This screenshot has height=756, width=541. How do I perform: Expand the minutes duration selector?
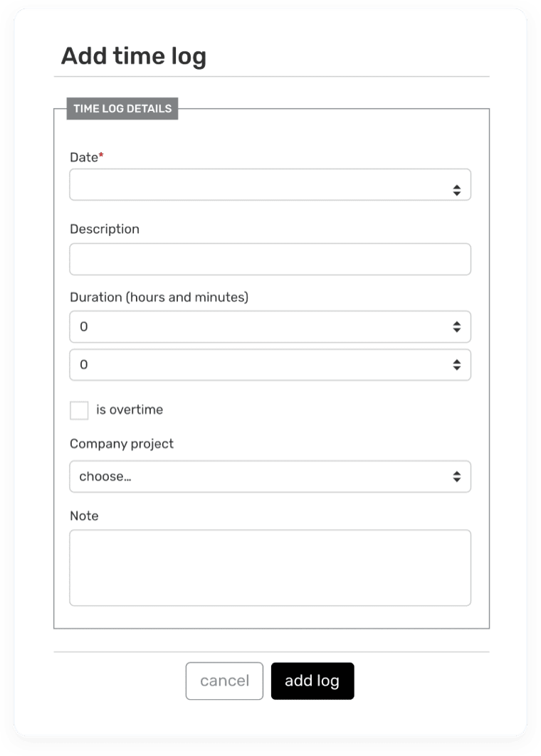[x=270, y=364]
